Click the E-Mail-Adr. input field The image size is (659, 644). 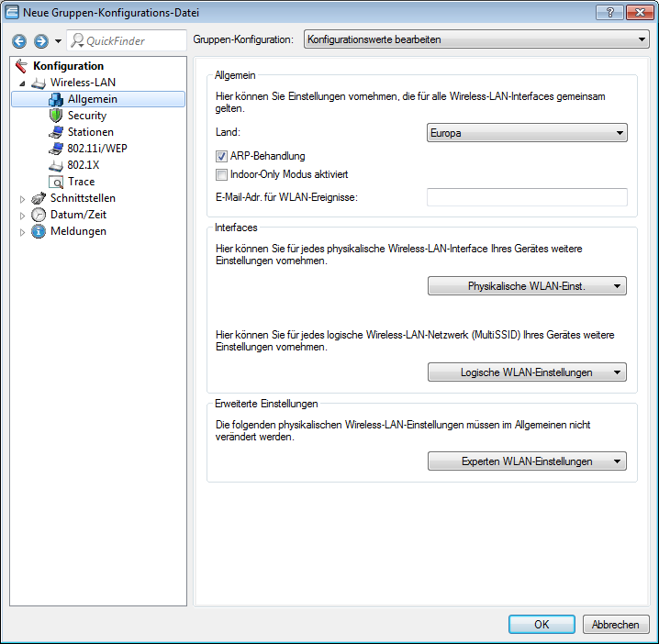[x=527, y=197]
